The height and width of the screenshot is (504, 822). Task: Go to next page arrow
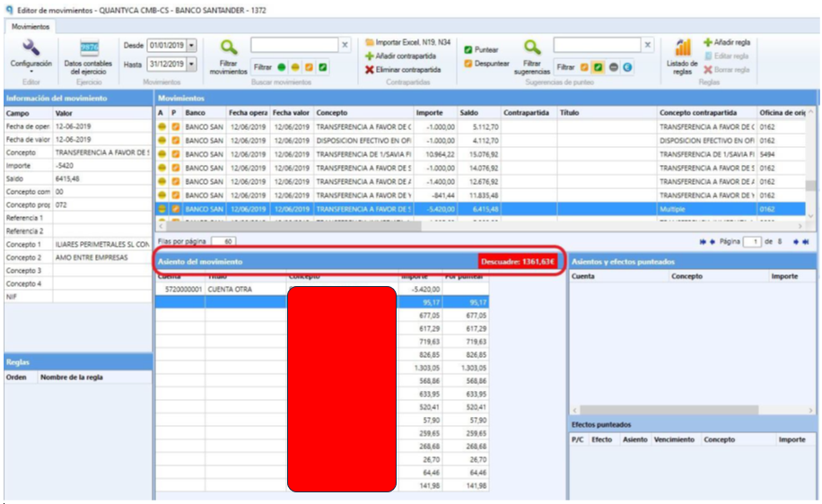click(x=796, y=241)
